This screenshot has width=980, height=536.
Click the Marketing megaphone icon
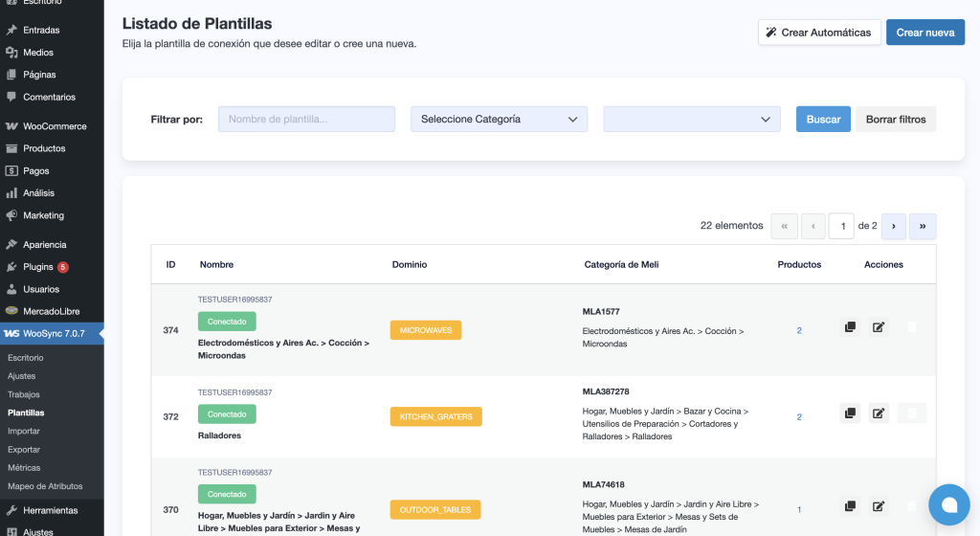click(11, 215)
